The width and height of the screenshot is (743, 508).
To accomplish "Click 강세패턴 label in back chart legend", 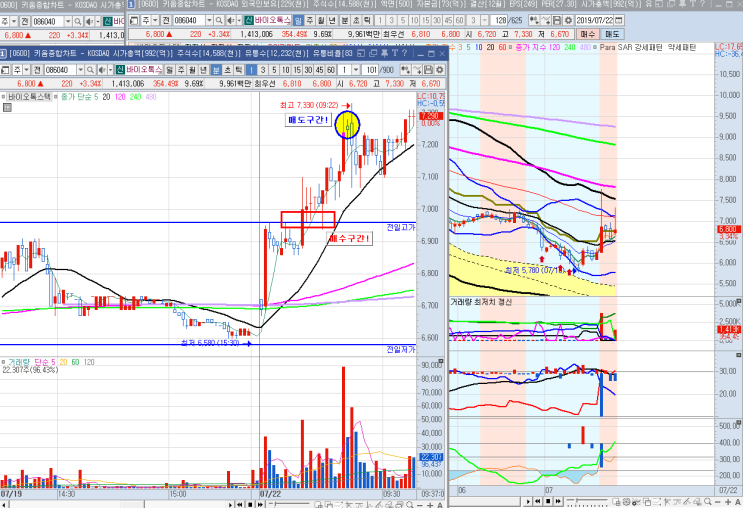I will pyautogui.click(x=649, y=47).
